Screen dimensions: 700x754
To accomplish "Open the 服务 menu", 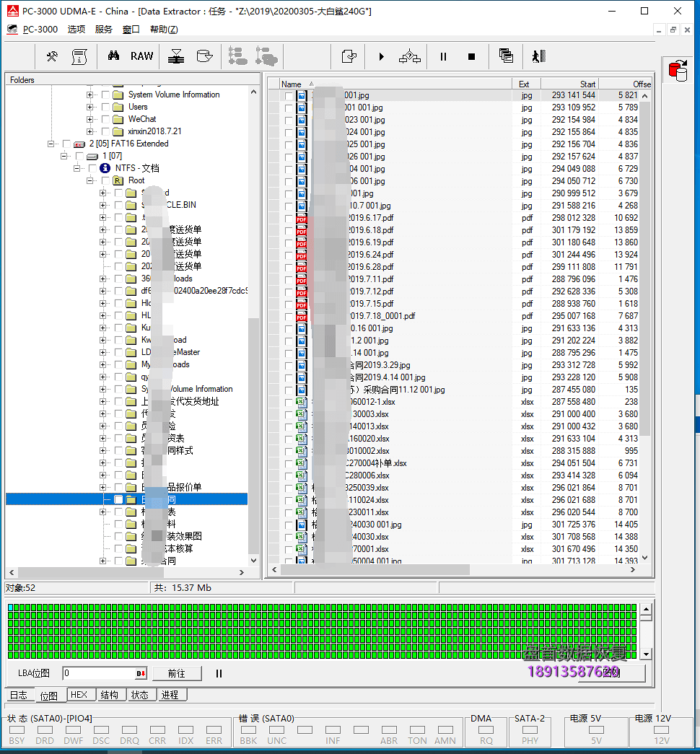I will point(103,30).
